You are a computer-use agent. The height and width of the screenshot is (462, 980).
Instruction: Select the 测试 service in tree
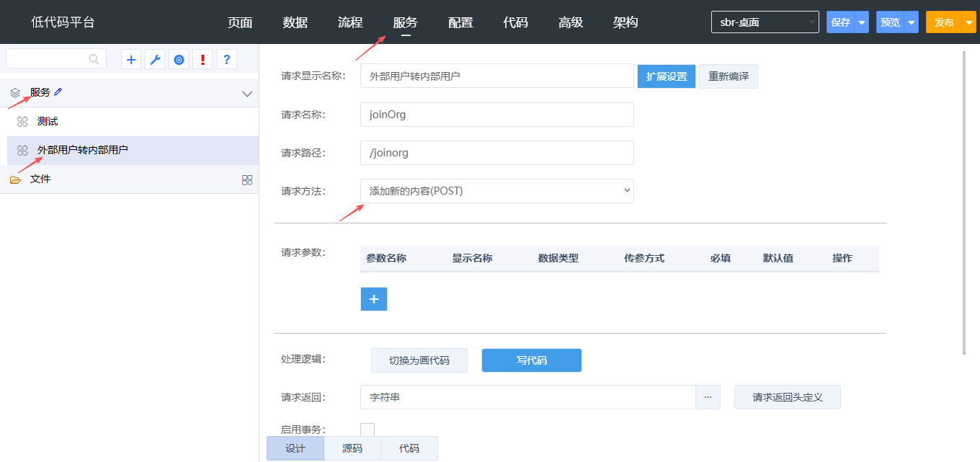48,122
